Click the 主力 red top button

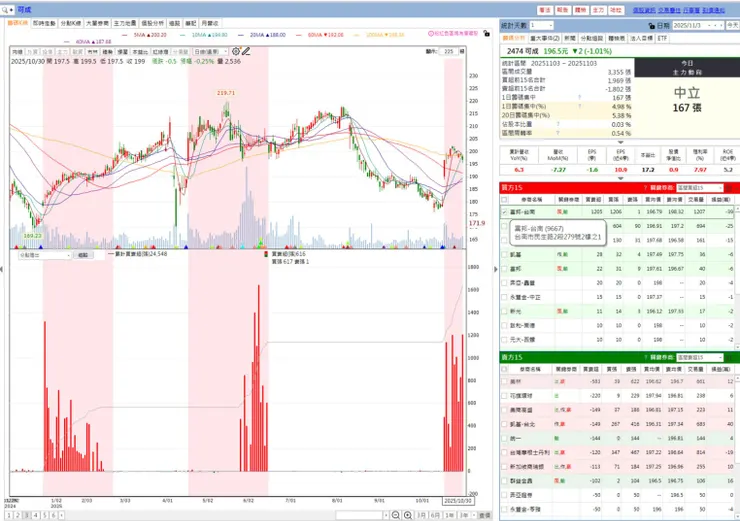(x=598, y=10)
